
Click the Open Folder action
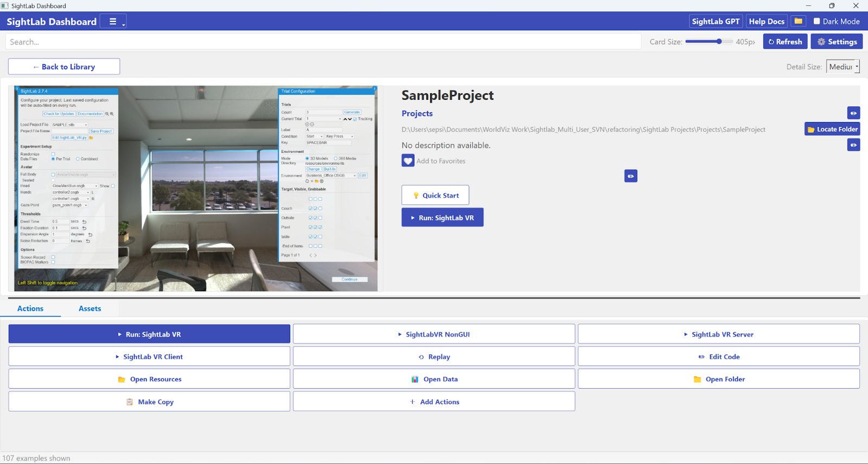pos(719,379)
